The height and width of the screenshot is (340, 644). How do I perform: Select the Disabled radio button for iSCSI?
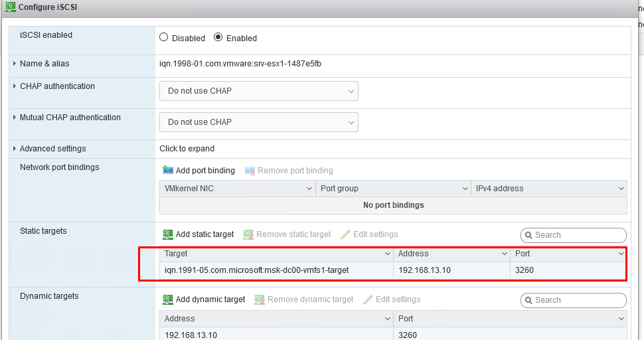[x=164, y=38]
